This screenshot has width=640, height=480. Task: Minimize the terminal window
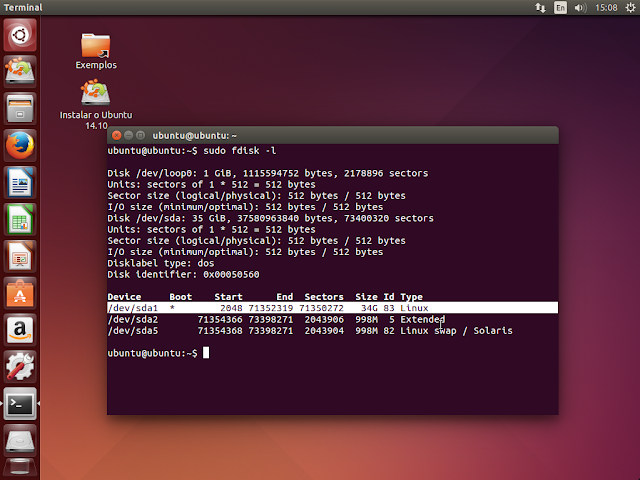point(128,135)
